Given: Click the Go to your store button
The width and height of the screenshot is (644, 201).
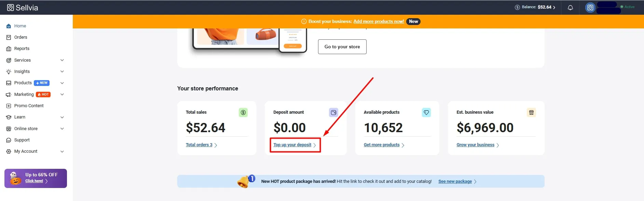Looking at the screenshot, I should click(342, 47).
